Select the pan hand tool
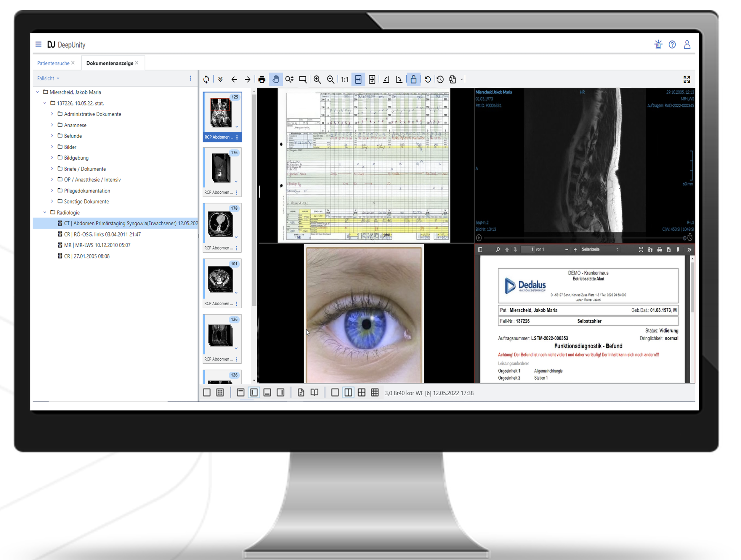This screenshot has width=741, height=560. click(275, 79)
